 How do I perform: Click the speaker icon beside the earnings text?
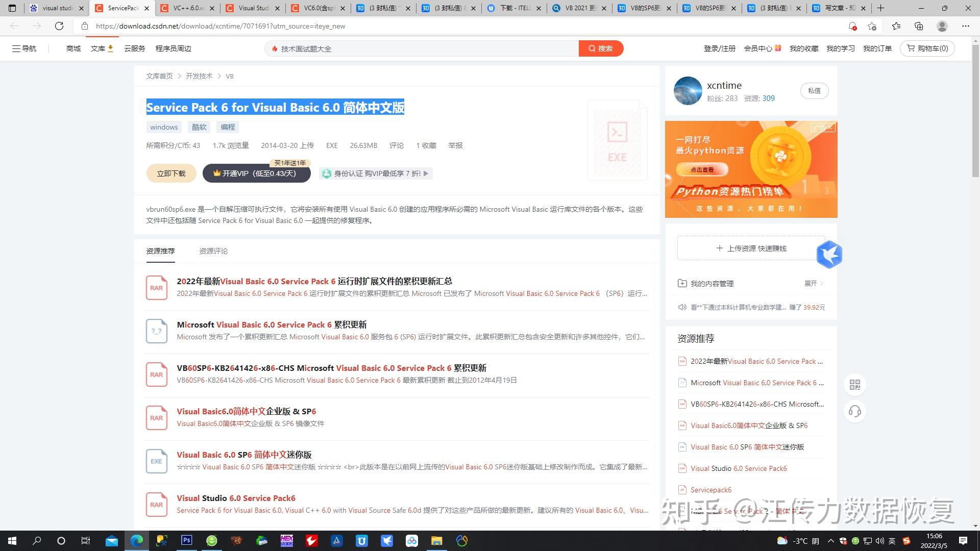(x=682, y=307)
